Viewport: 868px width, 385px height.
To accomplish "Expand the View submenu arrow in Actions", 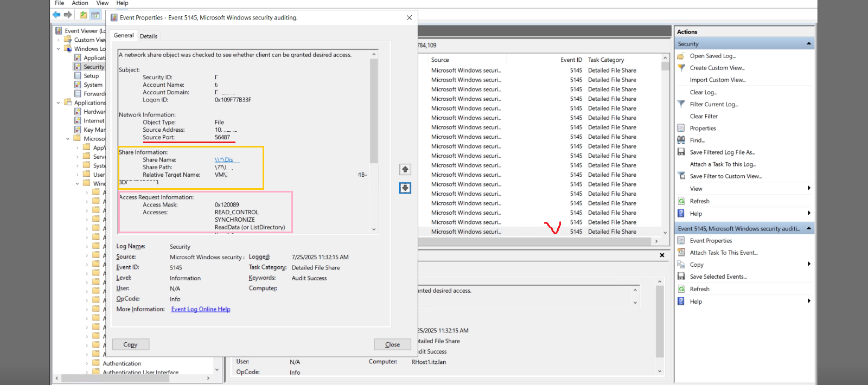I will tap(809, 188).
